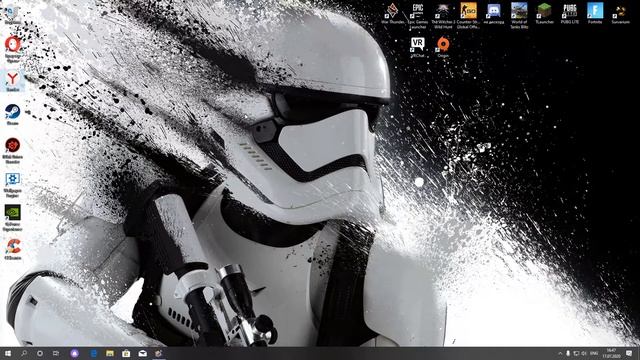The width and height of the screenshot is (640, 360).
Task: Click the microphone tray icon
Action: click(568, 353)
